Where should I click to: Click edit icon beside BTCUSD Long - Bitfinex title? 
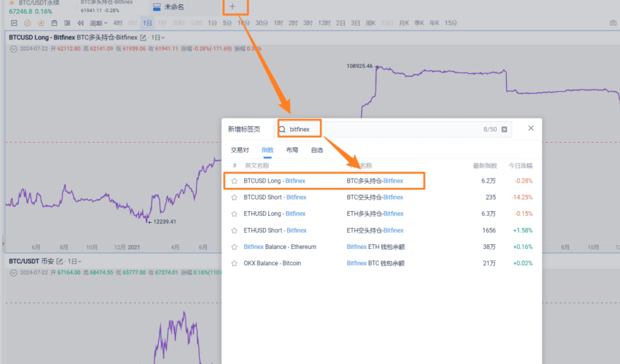[x=143, y=38]
